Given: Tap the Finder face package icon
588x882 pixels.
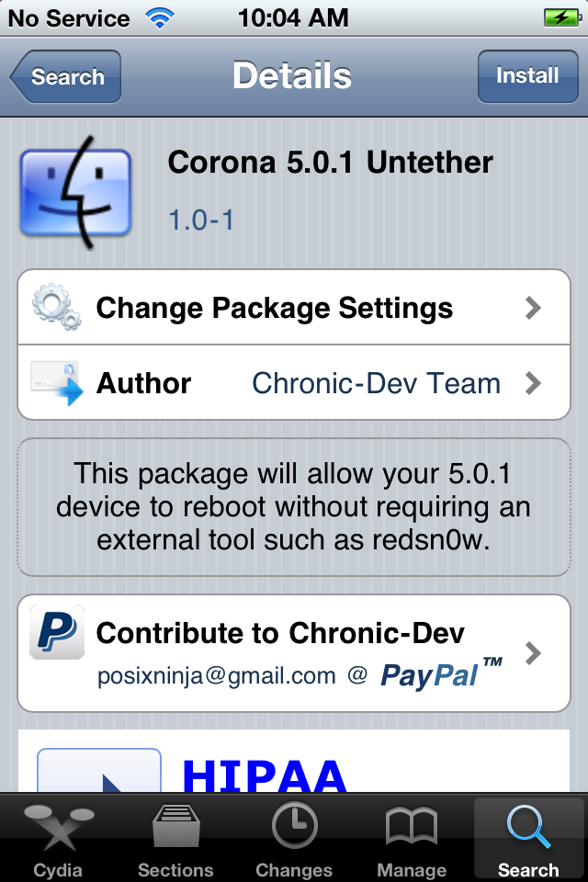Looking at the screenshot, I should click(75, 192).
